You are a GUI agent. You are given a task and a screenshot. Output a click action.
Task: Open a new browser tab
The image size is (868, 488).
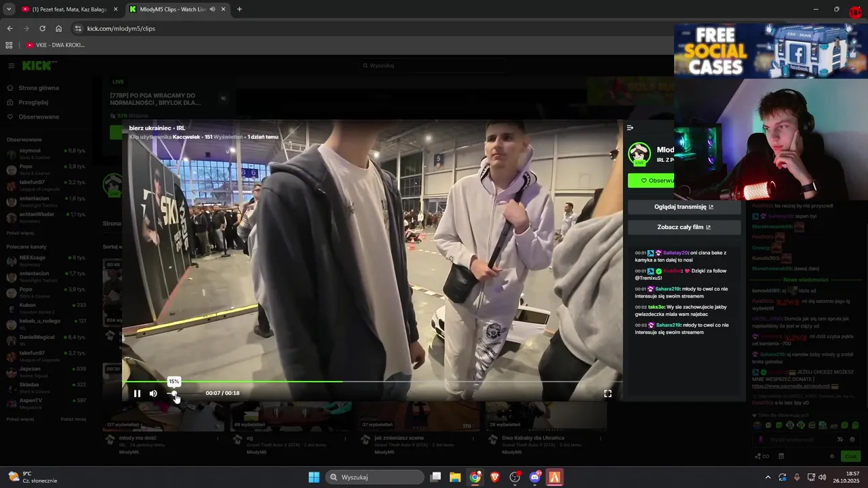tap(239, 9)
